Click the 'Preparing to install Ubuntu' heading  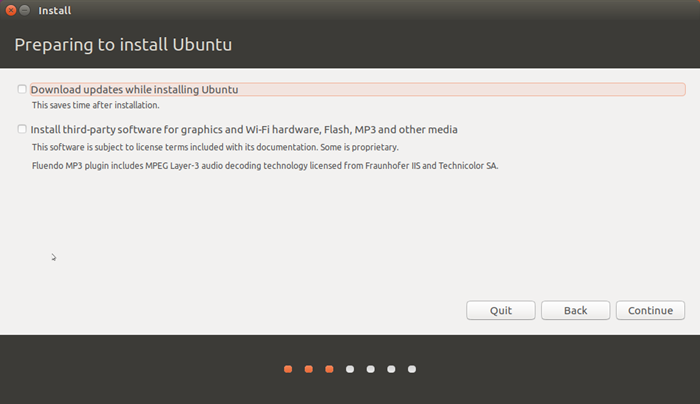123,45
